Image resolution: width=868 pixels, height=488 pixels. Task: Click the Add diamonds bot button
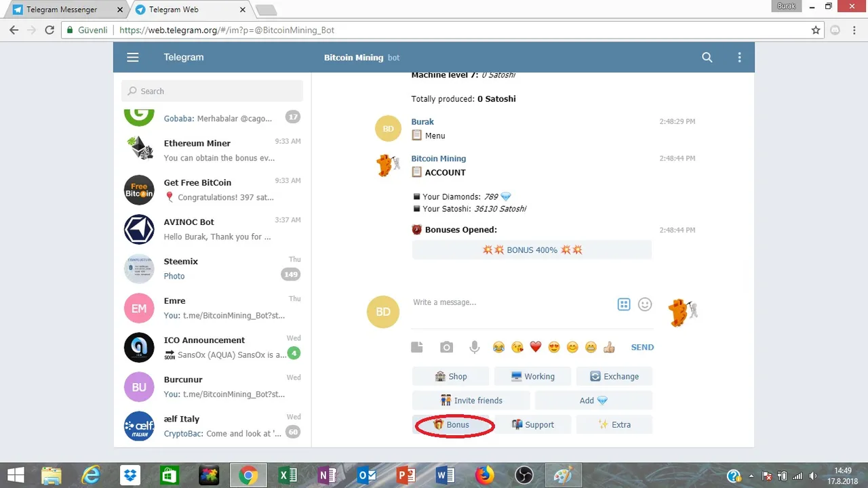point(593,400)
